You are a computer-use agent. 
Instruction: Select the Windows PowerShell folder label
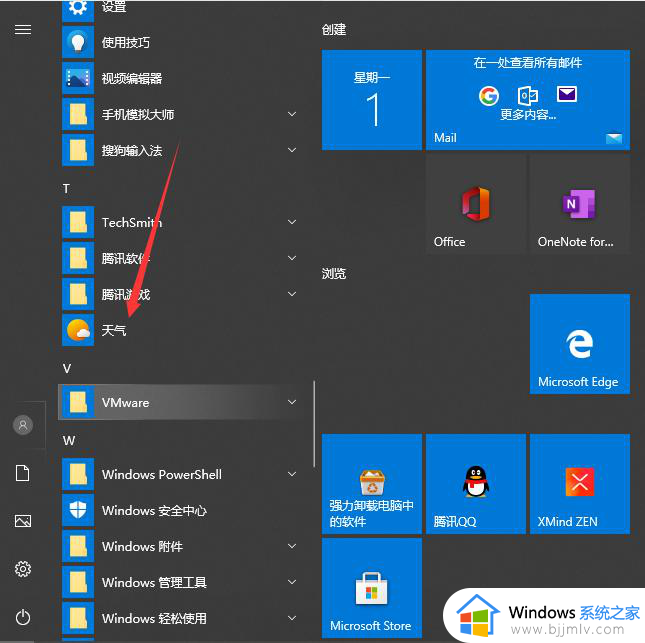(162, 474)
